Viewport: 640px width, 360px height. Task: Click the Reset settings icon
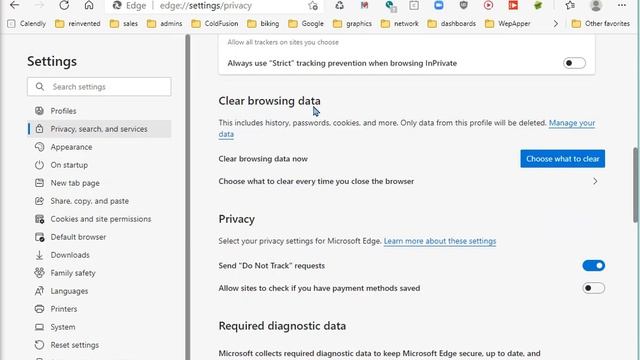point(39,345)
